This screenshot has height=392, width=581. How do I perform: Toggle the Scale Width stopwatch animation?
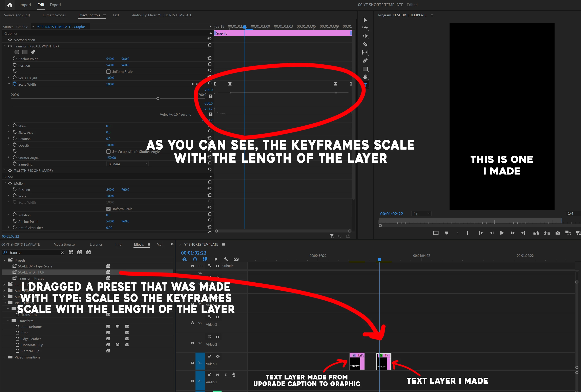coord(15,84)
